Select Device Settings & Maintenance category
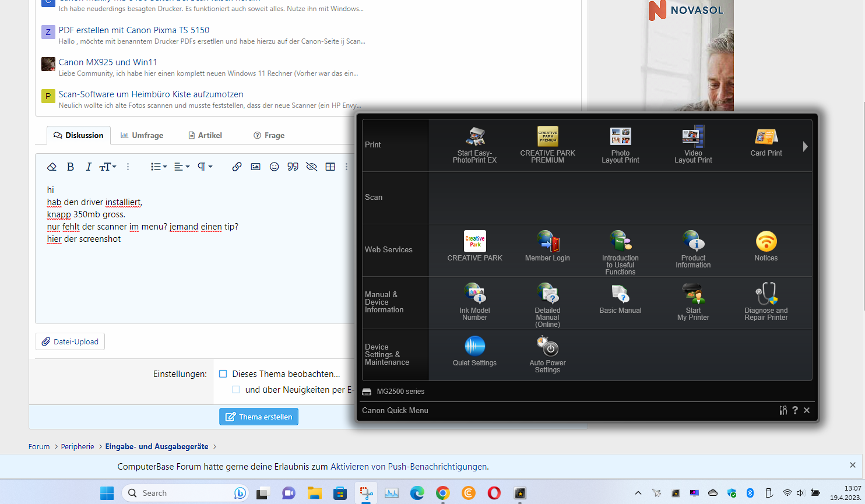 click(x=395, y=355)
